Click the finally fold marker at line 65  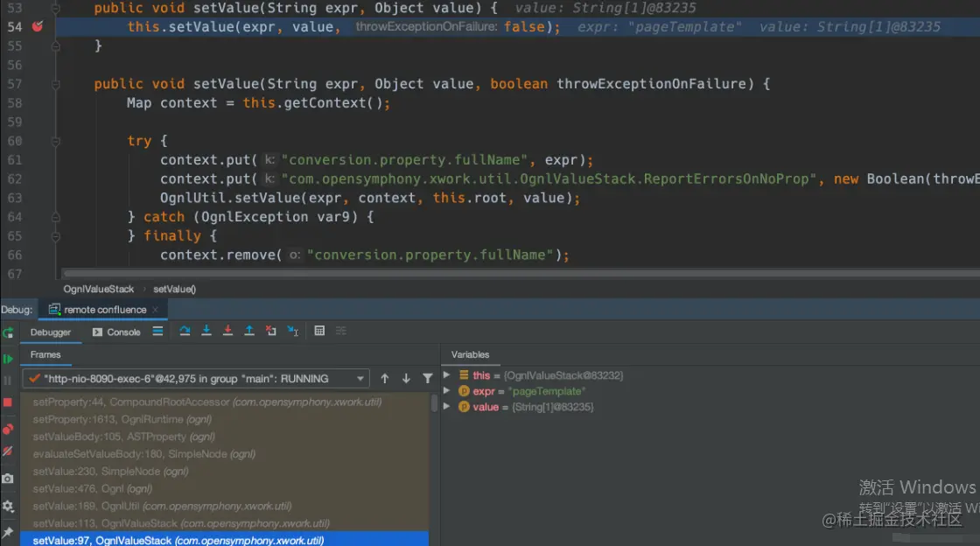click(x=56, y=236)
